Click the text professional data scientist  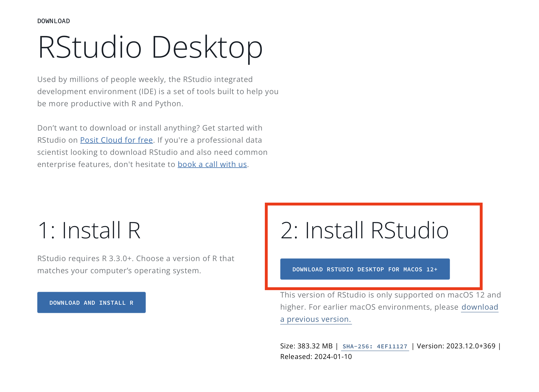click(x=229, y=140)
